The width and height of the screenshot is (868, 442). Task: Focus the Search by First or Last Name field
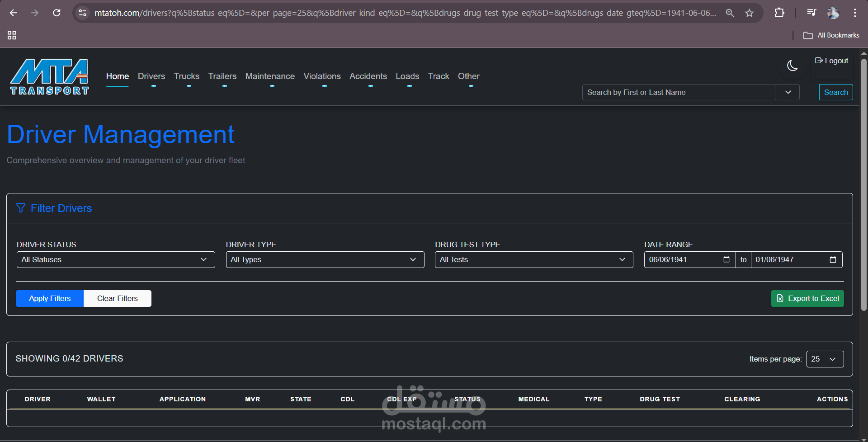pos(679,92)
